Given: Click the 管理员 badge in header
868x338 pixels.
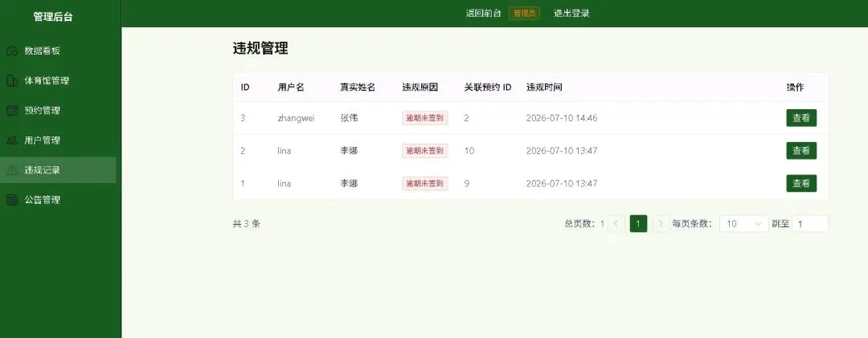Looking at the screenshot, I should point(524,14).
